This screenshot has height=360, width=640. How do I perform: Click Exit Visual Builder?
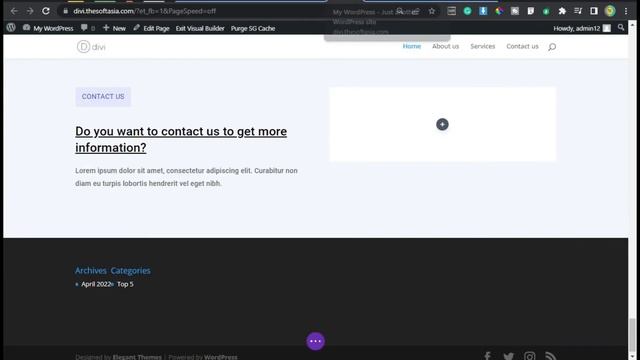tap(200, 28)
